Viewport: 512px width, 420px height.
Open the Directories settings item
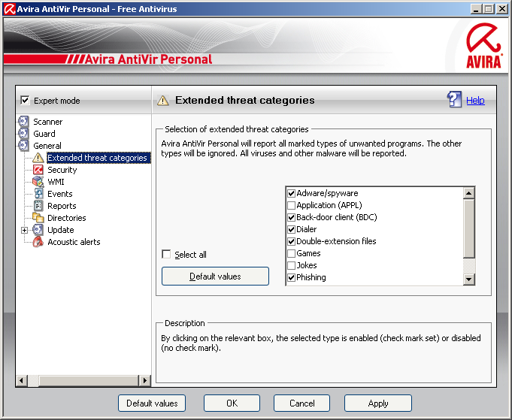coord(67,218)
